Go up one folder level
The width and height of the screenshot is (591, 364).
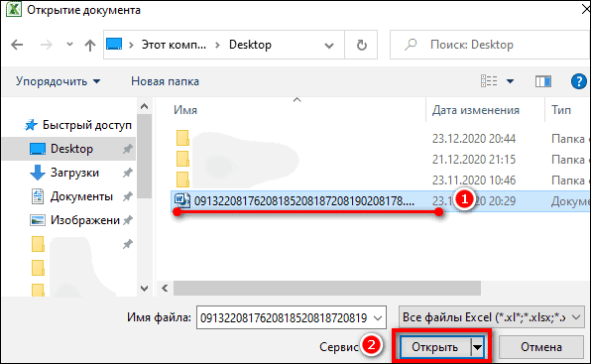(89, 46)
